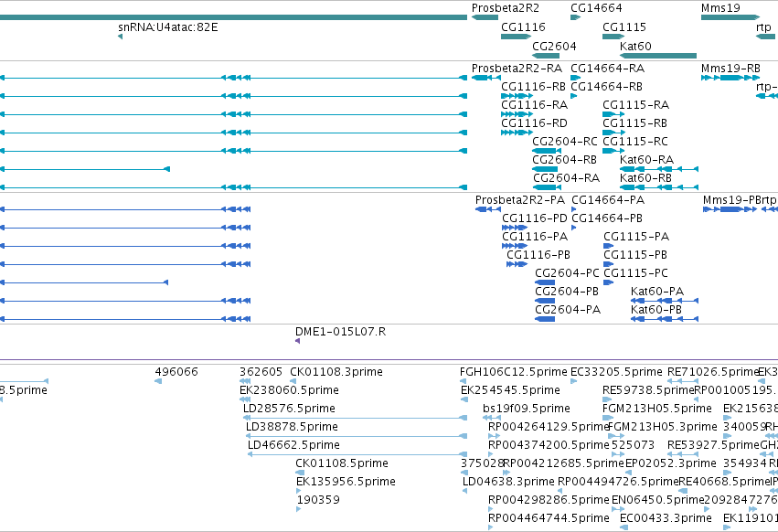The image size is (778, 532).
Task: Click the EST labeled 190359
Action: [x=318, y=501]
